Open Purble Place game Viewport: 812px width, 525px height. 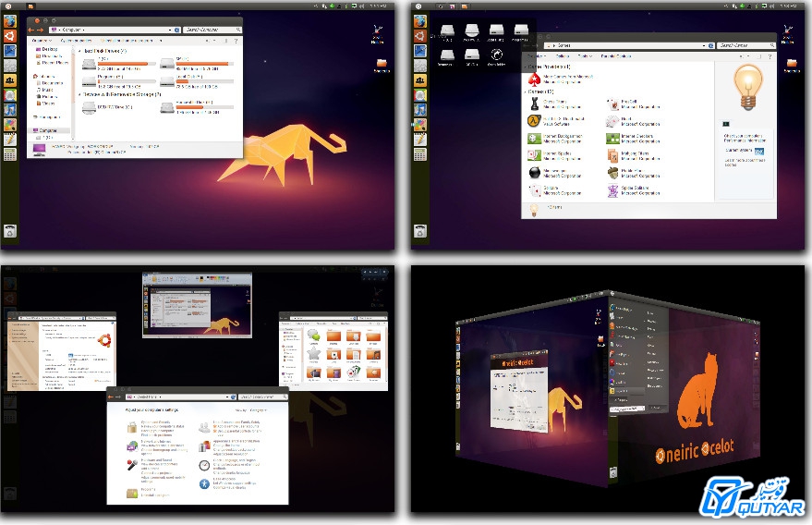(x=612, y=173)
